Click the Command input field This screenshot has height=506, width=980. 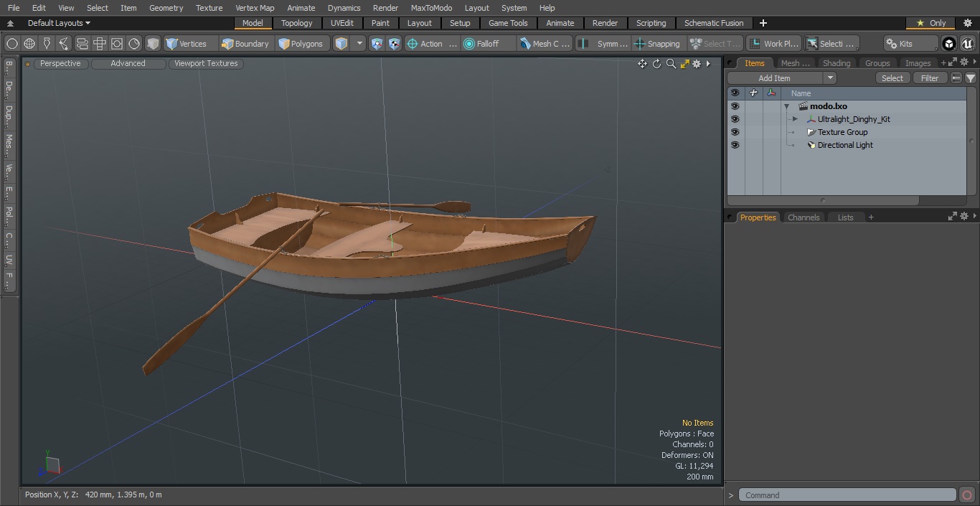tap(847, 495)
